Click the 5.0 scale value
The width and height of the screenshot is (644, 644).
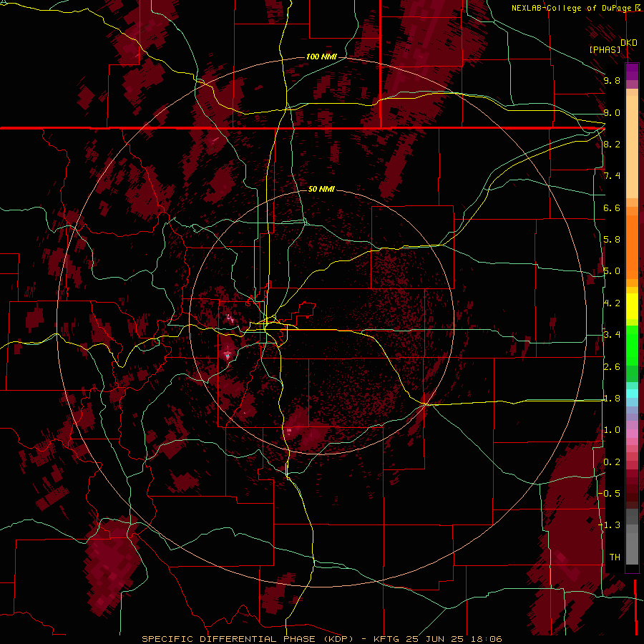612,271
